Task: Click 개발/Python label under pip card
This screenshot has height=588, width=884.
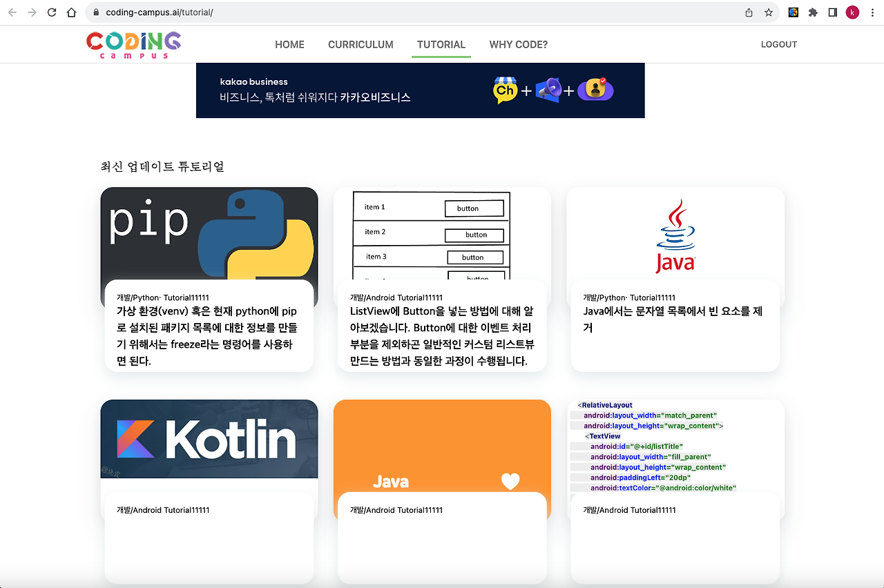Action: (163, 297)
